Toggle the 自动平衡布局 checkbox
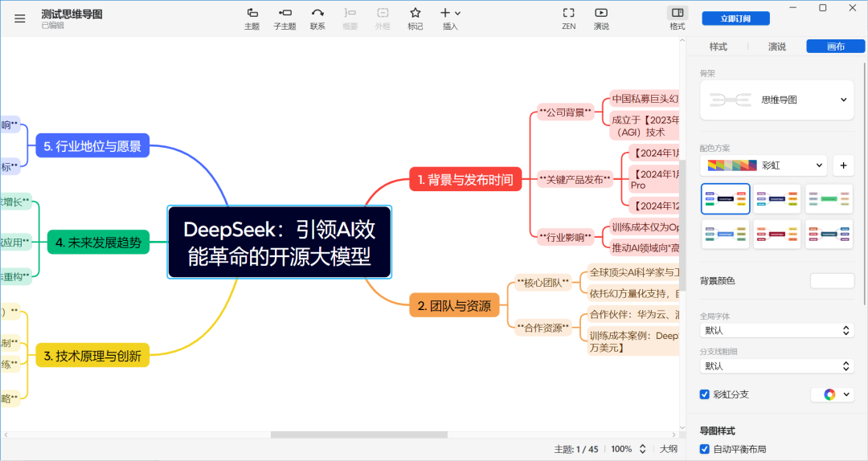The width and height of the screenshot is (868, 461). pyautogui.click(x=705, y=449)
